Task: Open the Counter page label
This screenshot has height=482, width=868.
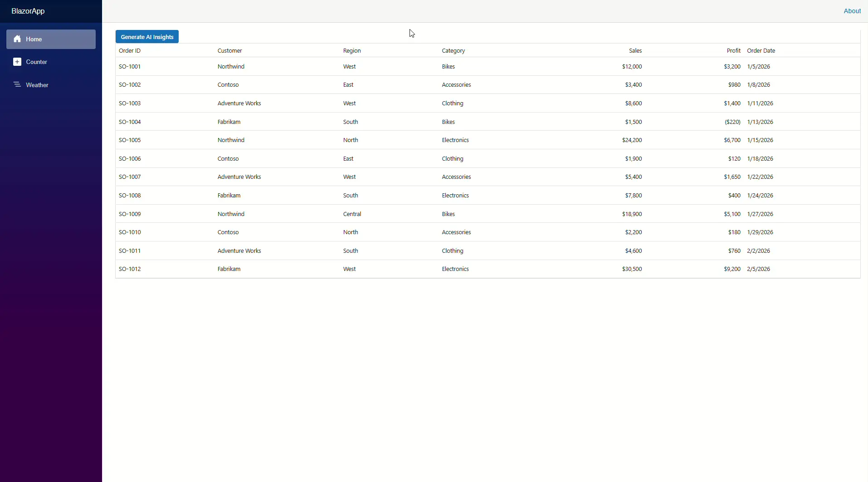Action: [x=37, y=62]
